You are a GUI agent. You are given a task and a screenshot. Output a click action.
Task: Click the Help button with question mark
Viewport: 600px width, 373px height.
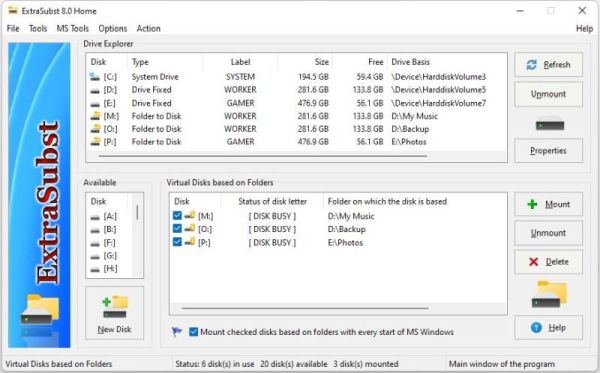pos(548,327)
